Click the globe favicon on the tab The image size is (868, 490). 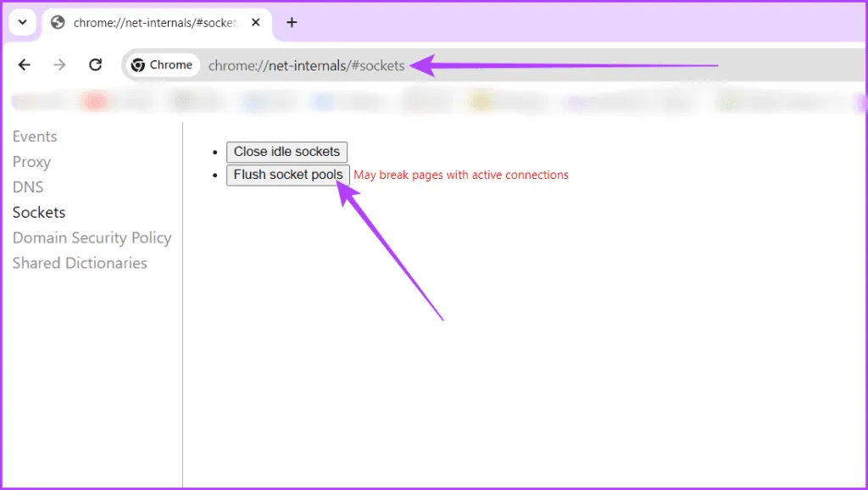(58, 23)
